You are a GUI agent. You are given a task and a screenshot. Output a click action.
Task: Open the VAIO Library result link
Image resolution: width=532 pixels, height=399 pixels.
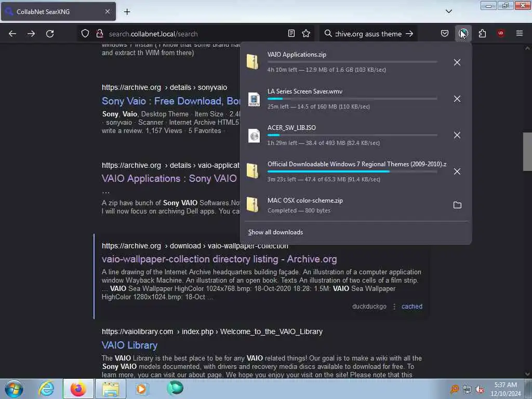tap(129, 345)
